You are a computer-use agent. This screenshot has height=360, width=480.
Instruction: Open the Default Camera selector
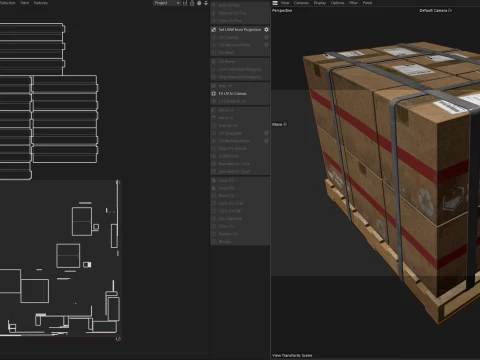(436, 11)
